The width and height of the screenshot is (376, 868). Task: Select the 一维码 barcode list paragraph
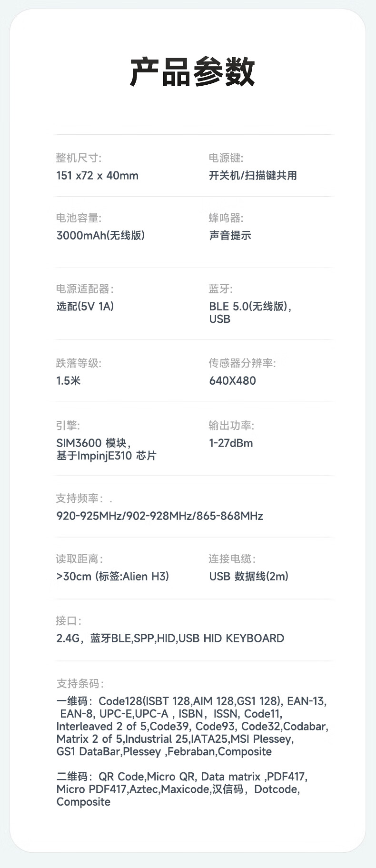[192, 726]
